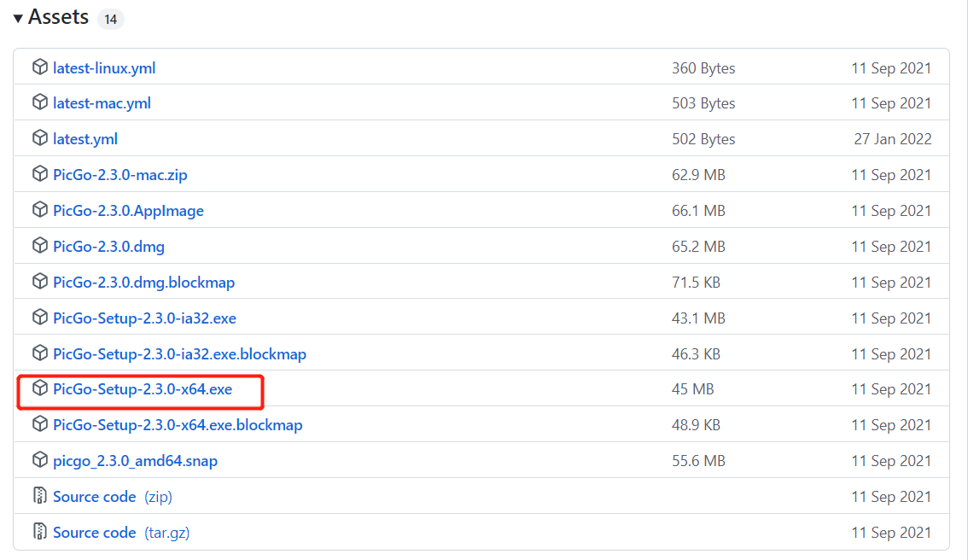This screenshot has width=968, height=560.
Task: Select the 43.1 MB size text
Action: (698, 318)
